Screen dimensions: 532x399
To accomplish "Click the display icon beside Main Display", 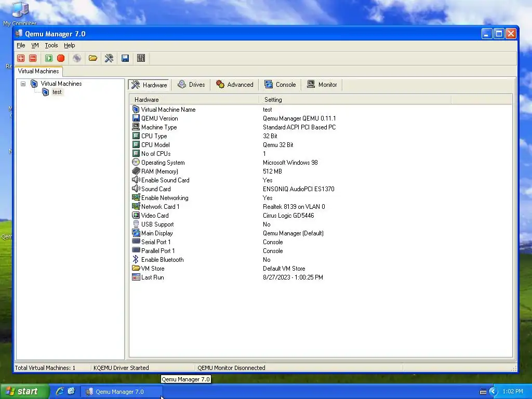I will point(136,233).
